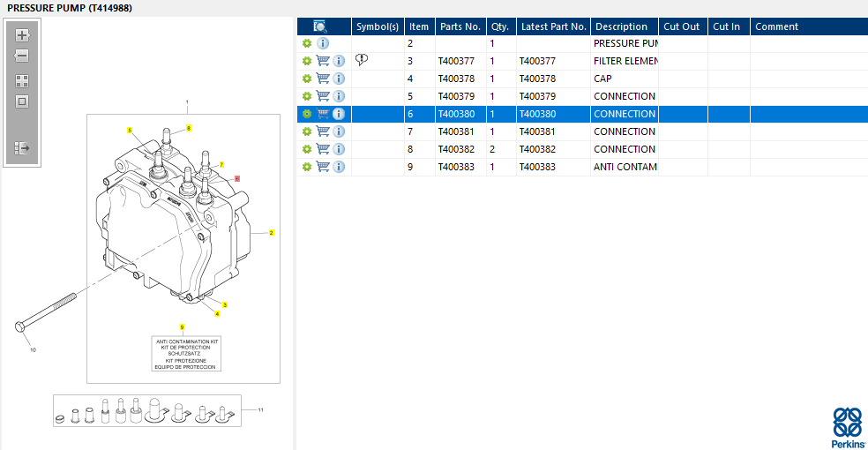Select the FILTER ELEMENT description

pos(625,61)
